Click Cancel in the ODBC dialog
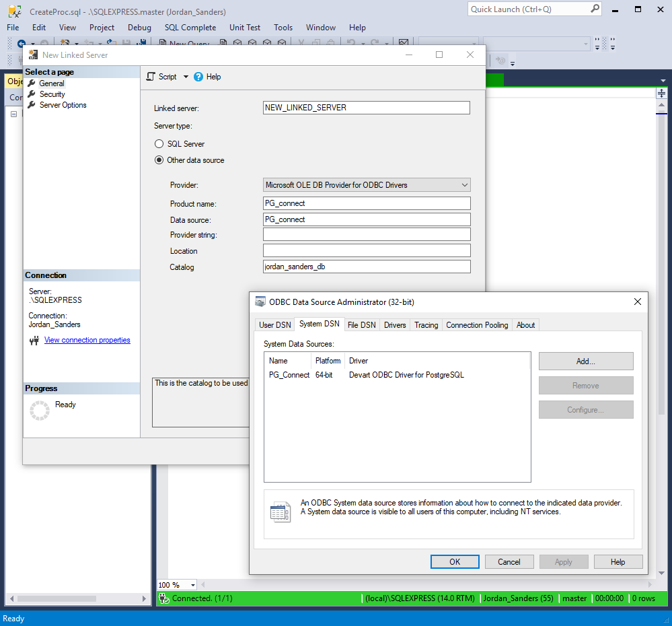The width and height of the screenshot is (672, 626). tap(509, 561)
